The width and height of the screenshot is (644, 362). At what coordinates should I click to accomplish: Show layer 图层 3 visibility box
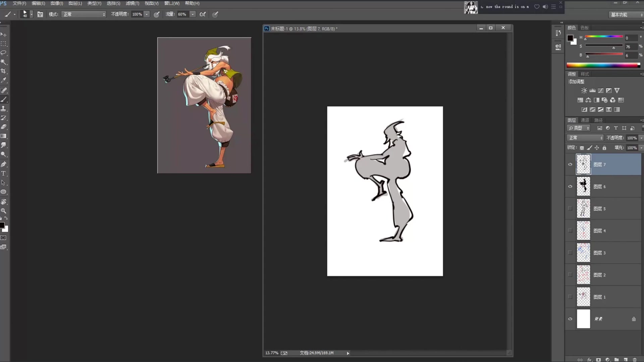pos(570,253)
